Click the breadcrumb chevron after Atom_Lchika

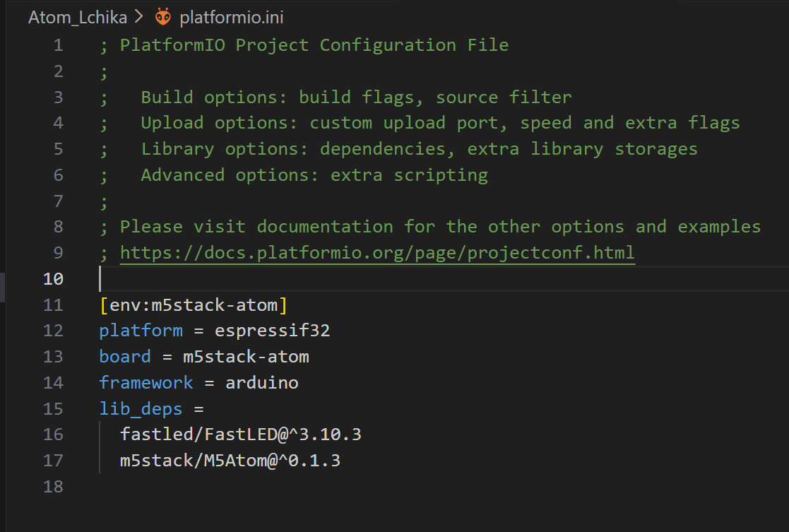tap(139, 18)
